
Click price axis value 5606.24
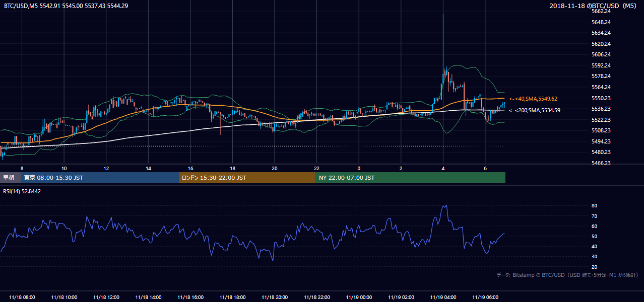tap(601, 54)
